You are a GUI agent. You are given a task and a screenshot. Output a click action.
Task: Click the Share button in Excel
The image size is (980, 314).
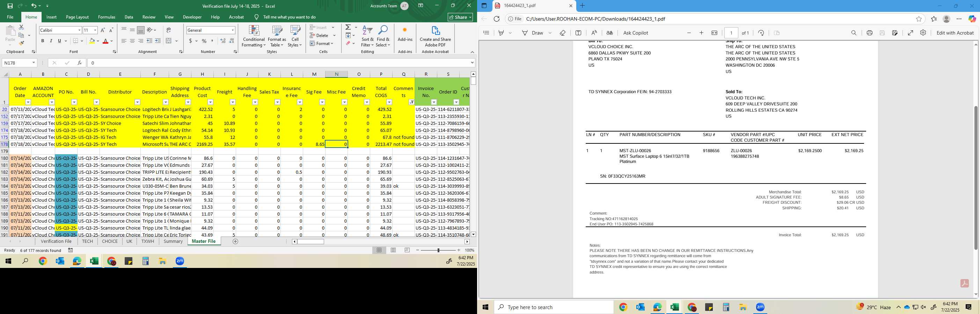(x=460, y=17)
